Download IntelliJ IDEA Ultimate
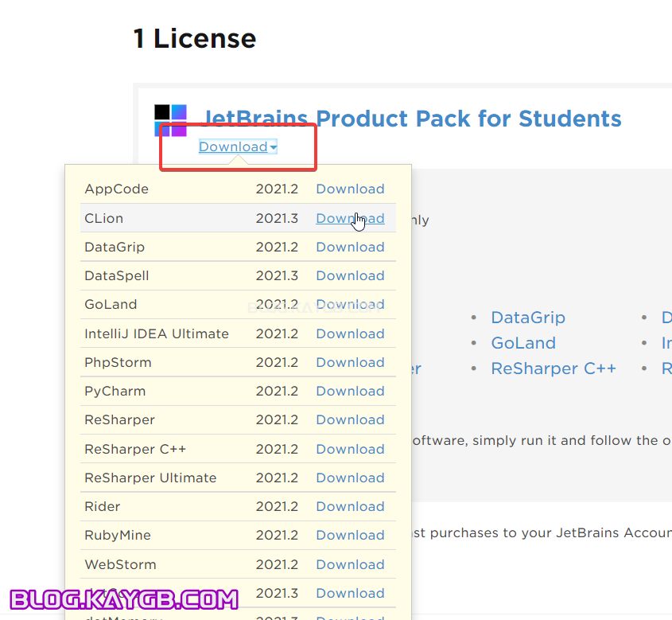 coord(350,333)
